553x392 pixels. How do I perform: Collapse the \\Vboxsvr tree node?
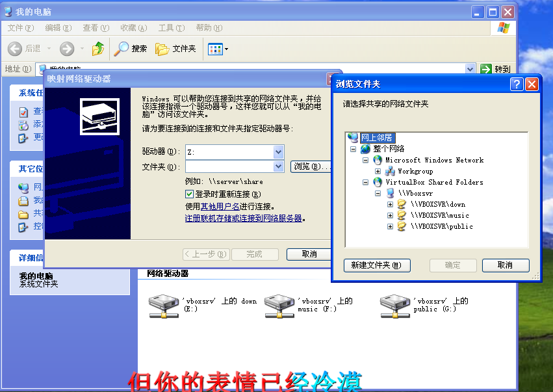[378, 193]
